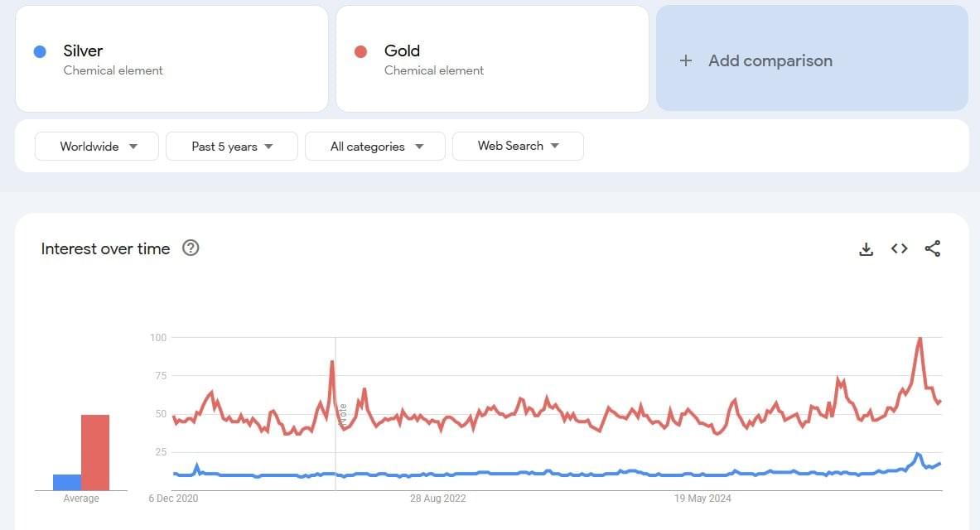Image resolution: width=980 pixels, height=530 pixels.
Task: Share the Interest over time chart
Action: point(932,248)
